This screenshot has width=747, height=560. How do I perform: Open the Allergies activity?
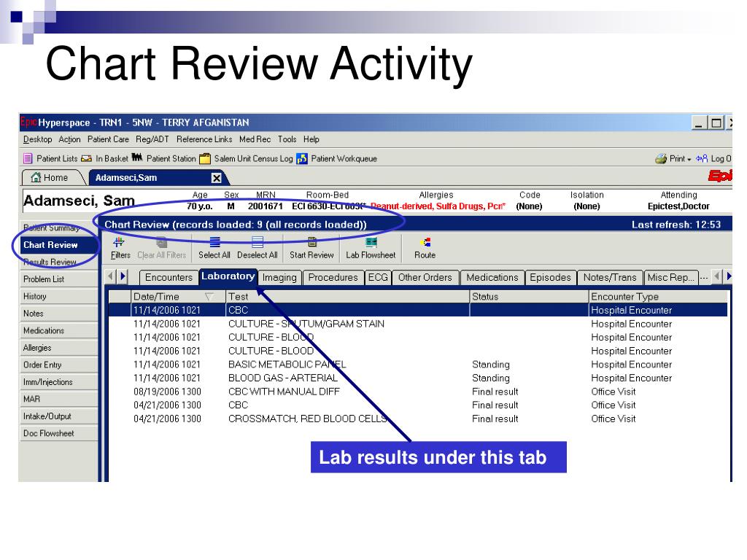pos(58,348)
